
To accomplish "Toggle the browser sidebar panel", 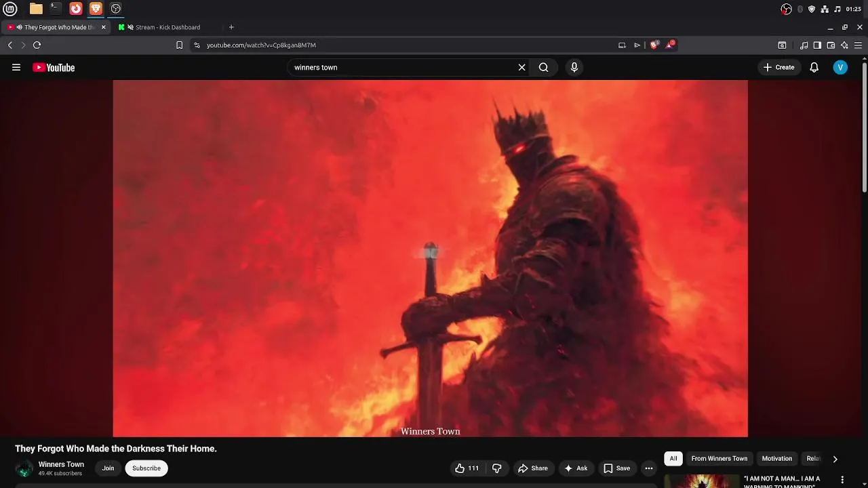I will pyautogui.click(x=817, y=45).
